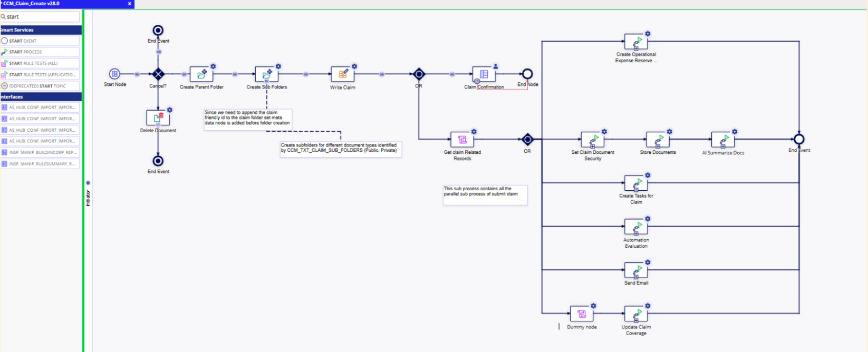868x352 pixels.
Task: Click the 'Store Documents' node label
Action: click(658, 152)
